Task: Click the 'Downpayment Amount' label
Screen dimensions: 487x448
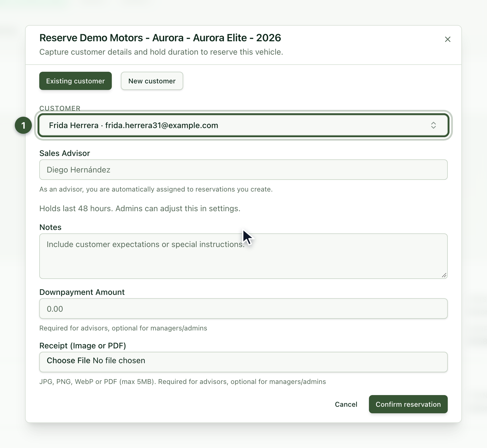Action: pyautogui.click(x=82, y=292)
